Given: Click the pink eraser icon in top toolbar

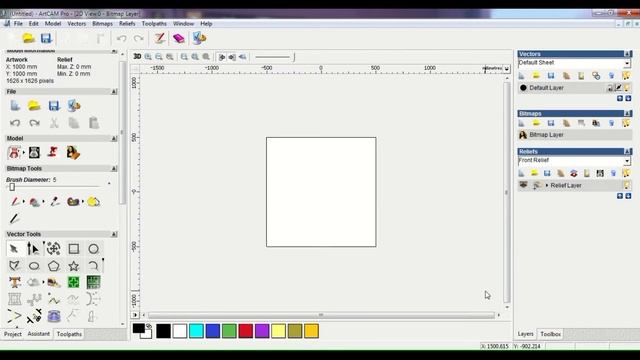Looking at the screenshot, I should tap(179, 38).
